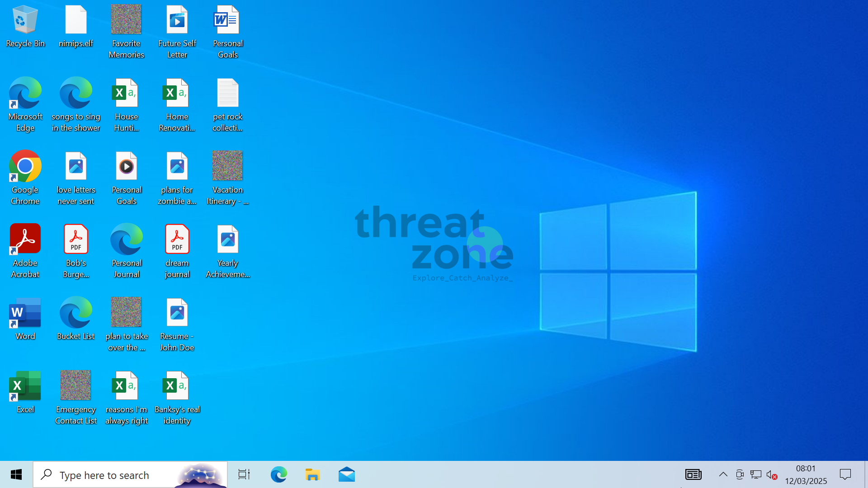Launch the Microsoft Edge desktop shortcut

click(x=25, y=105)
